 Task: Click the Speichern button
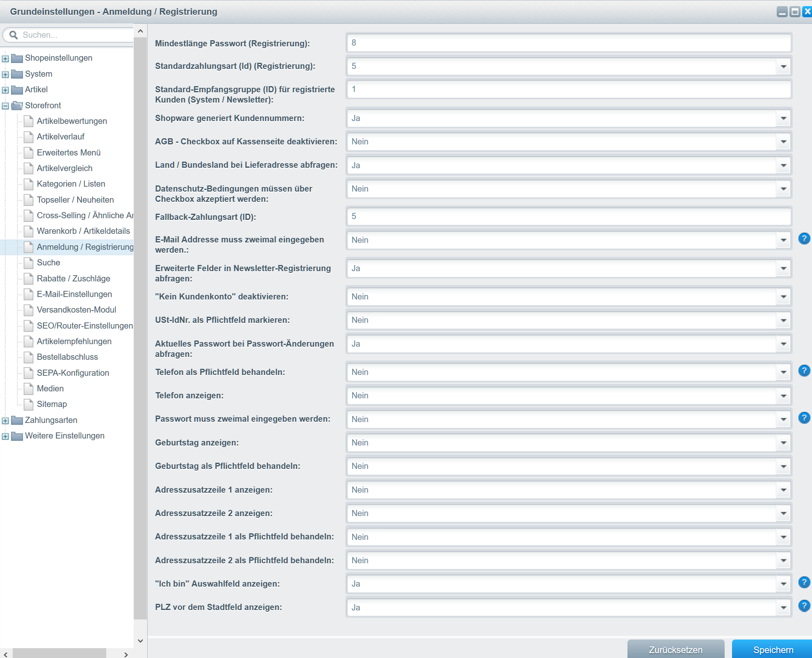click(773, 649)
